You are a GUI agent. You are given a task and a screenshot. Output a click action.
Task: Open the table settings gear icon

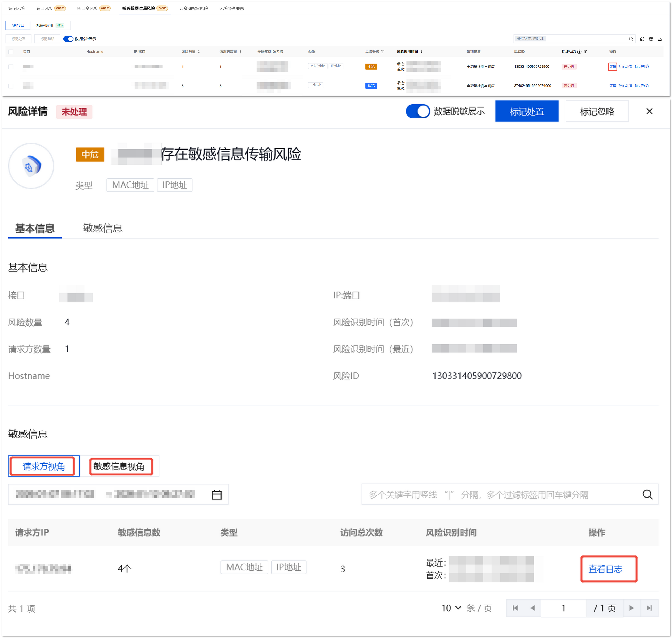click(x=651, y=39)
